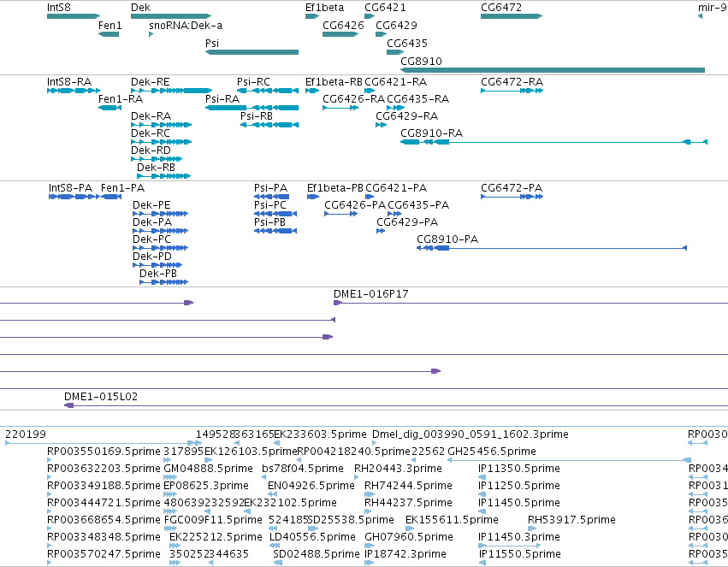The height and width of the screenshot is (567, 728).
Task: Select the CG6421 gene label
Action: (385, 8)
